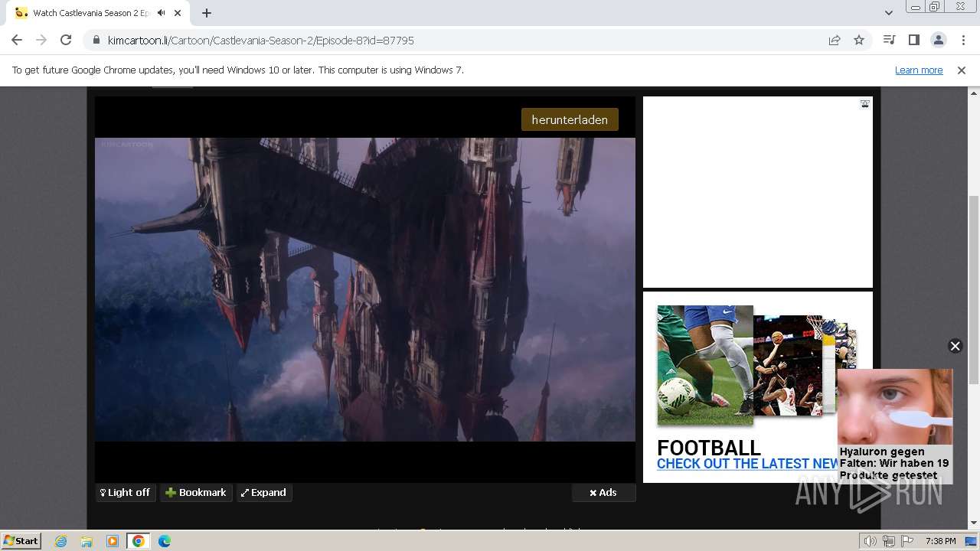This screenshot has height=551, width=980.
Task: Hide ads with the Ads button
Action: point(603,492)
